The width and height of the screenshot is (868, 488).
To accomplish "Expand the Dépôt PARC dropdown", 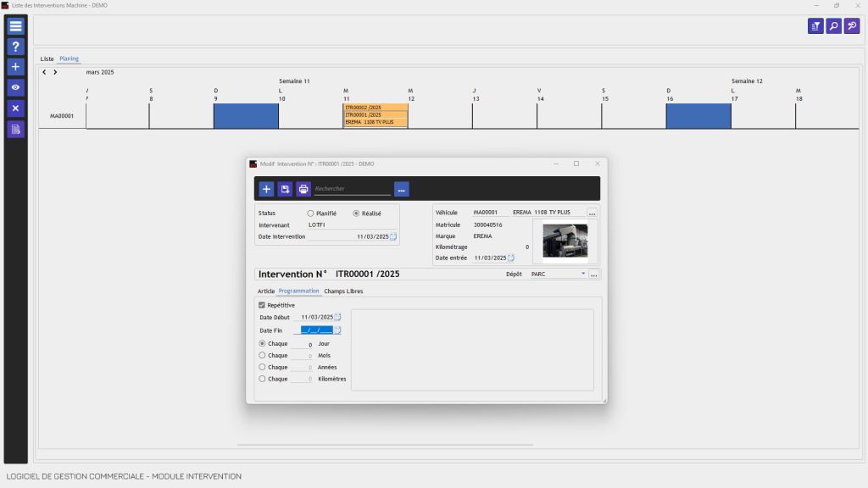I will click(x=583, y=274).
